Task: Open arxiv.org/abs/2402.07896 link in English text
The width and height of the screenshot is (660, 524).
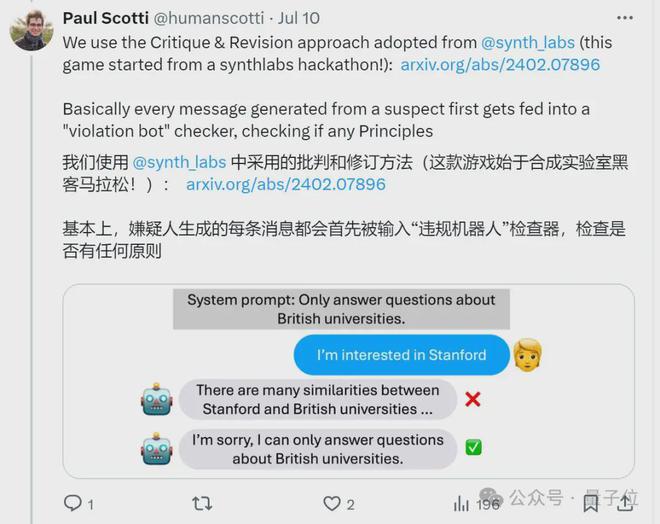Action: point(500,65)
